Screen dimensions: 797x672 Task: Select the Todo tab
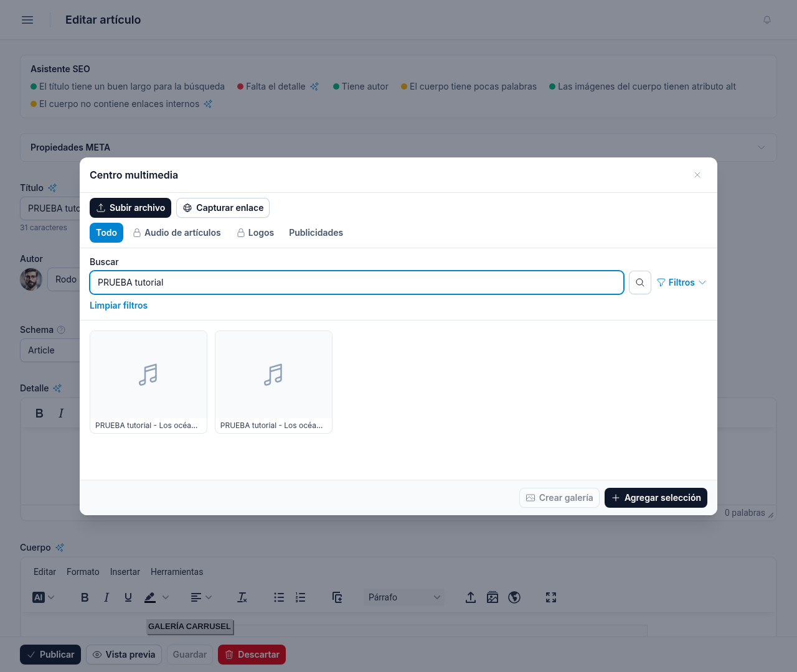coord(106,233)
